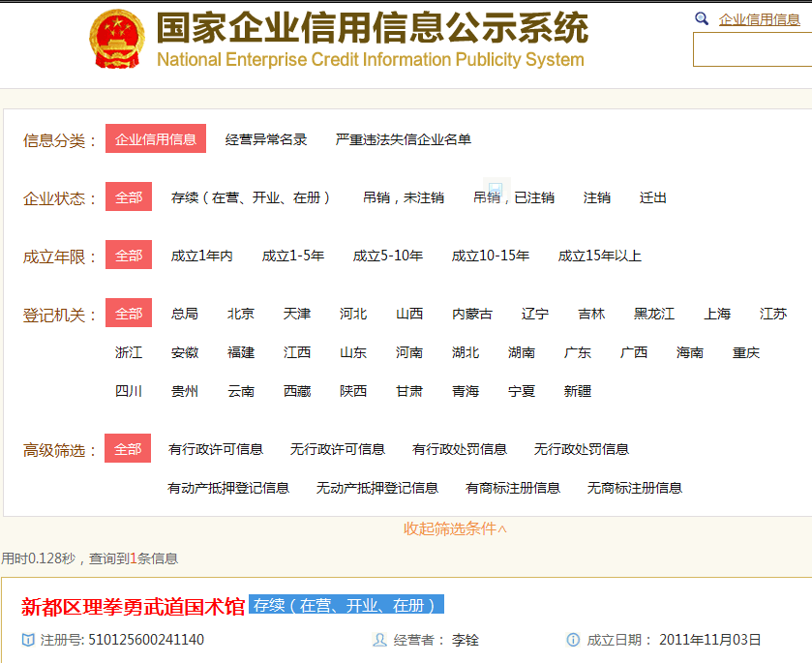
Task: Choose 辽宁 registration authority
Action: pos(535,314)
